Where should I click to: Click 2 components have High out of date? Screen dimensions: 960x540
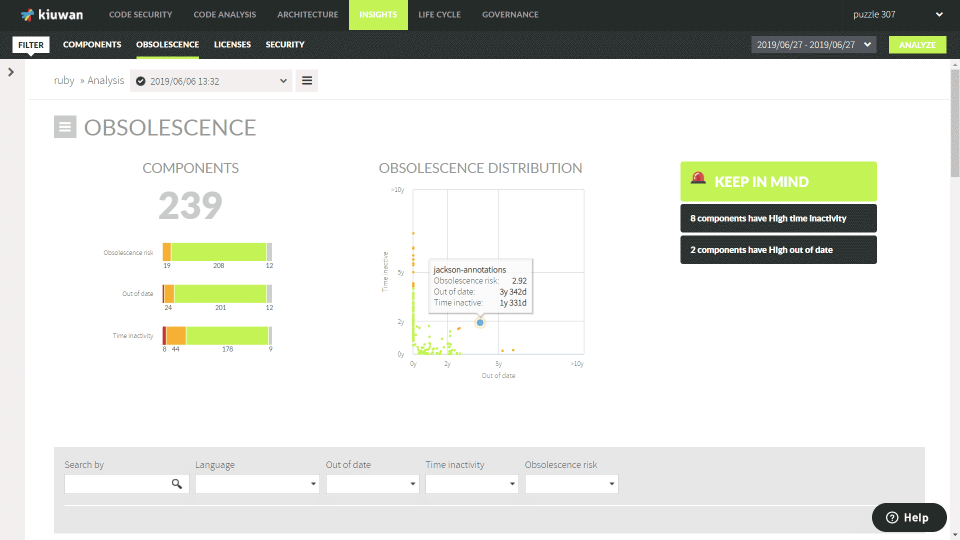pos(778,250)
